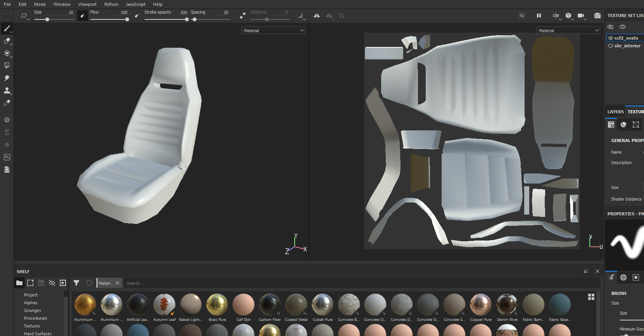Click the camera screenshot icon
The image size is (644, 336).
pos(597,16)
